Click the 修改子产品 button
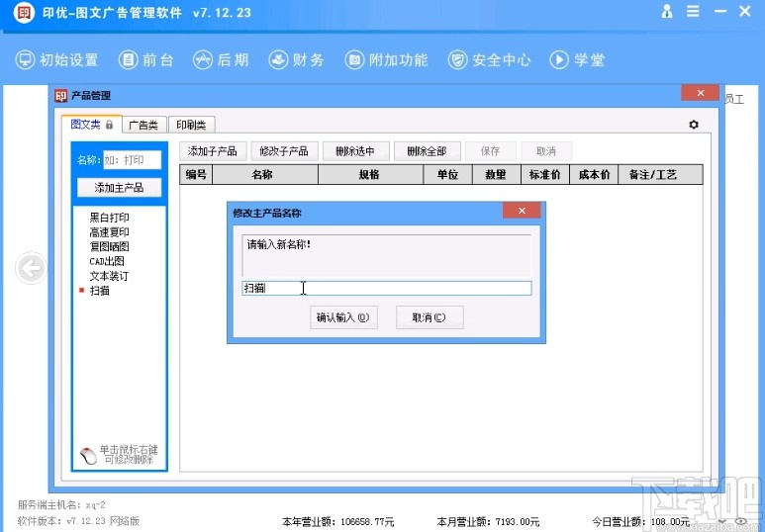The width and height of the screenshot is (765, 532). coord(284,151)
